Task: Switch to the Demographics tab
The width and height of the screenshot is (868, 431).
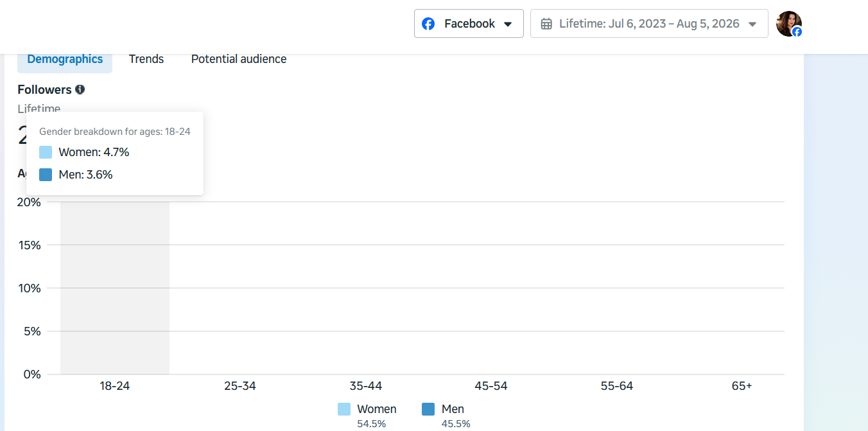Action: tap(65, 59)
